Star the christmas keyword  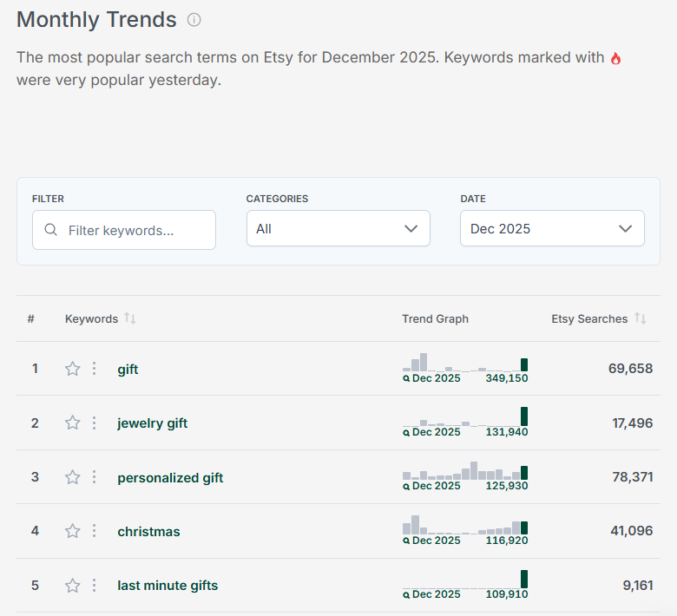coord(73,531)
